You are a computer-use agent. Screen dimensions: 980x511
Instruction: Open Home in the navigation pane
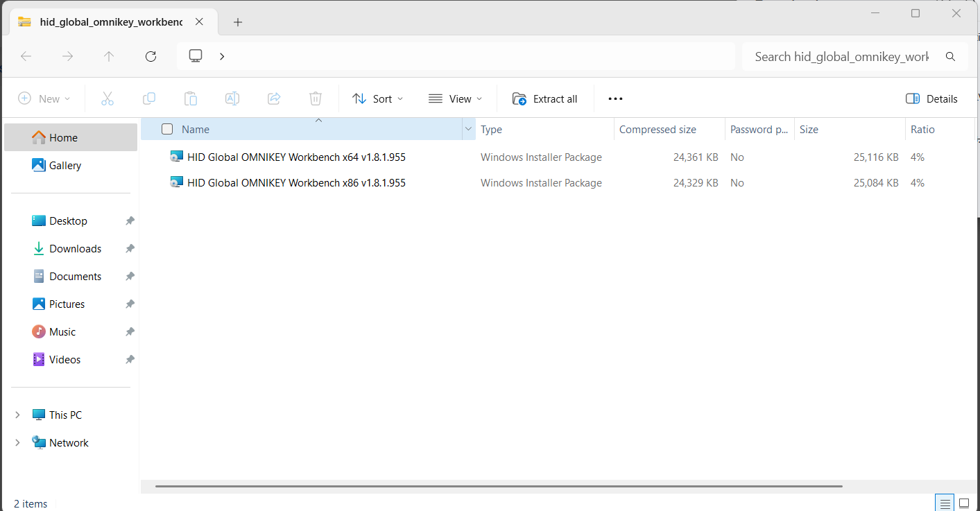71,137
